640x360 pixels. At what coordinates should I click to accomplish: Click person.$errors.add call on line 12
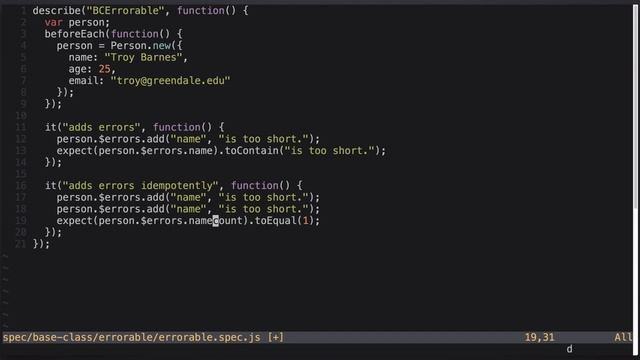[x=188, y=139]
